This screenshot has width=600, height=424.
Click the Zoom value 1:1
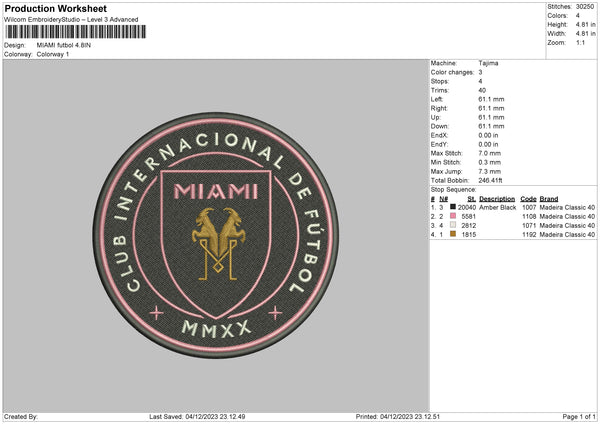coord(580,42)
